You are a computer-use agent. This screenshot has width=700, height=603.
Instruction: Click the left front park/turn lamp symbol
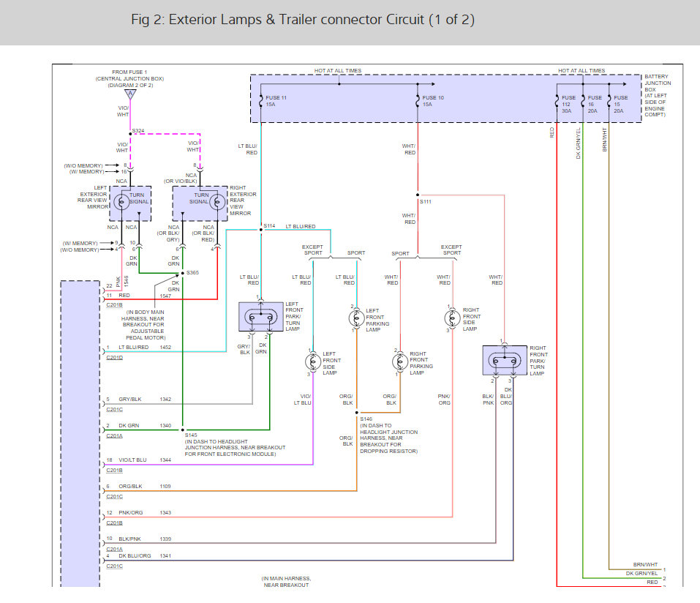click(x=260, y=317)
